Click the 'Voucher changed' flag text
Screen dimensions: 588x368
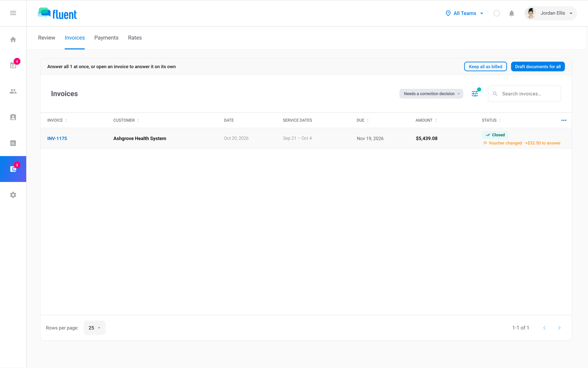click(x=522, y=143)
